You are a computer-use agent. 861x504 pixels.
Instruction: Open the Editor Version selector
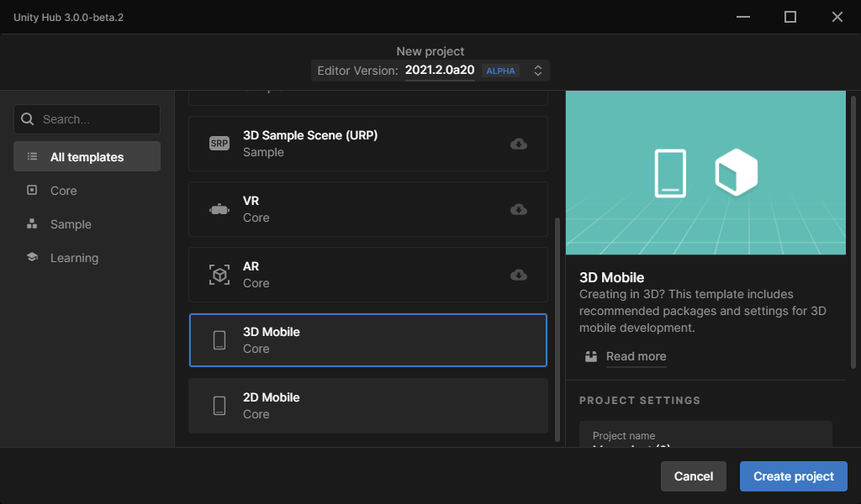tap(440, 71)
